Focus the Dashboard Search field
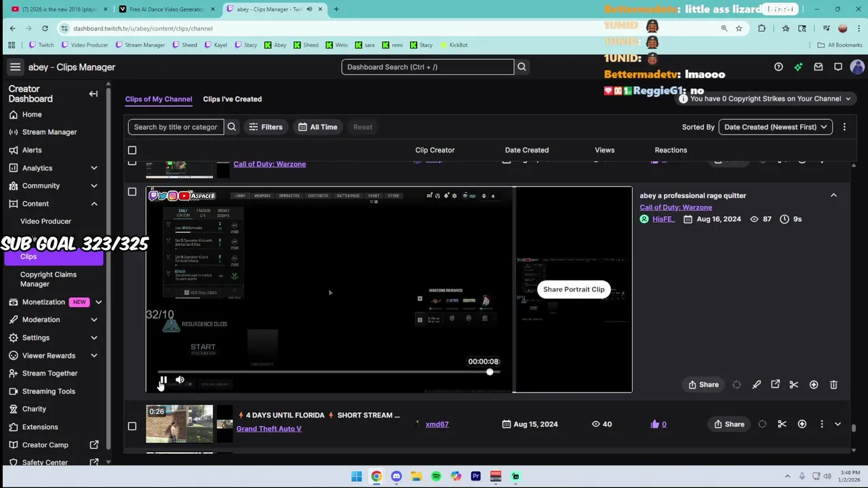 pyautogui.click(x=427, y=67)
